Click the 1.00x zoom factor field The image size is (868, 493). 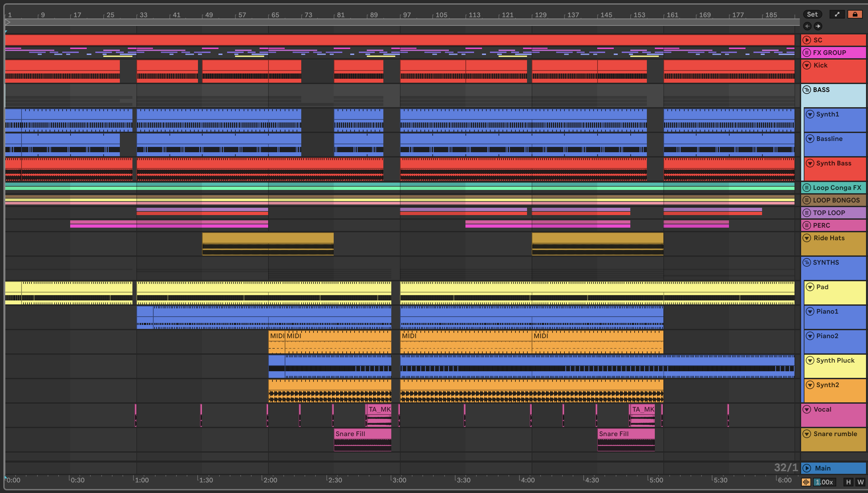click(824, 482)
